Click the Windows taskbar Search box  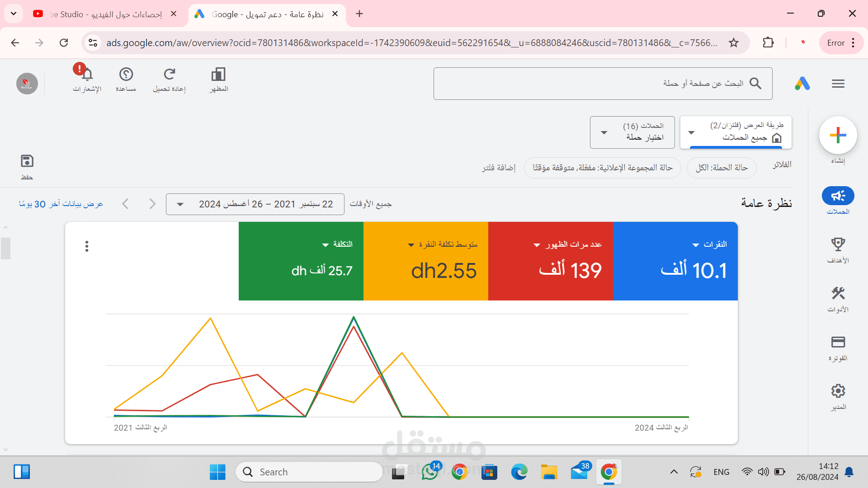pyautogui.click(x=309, y=472)
